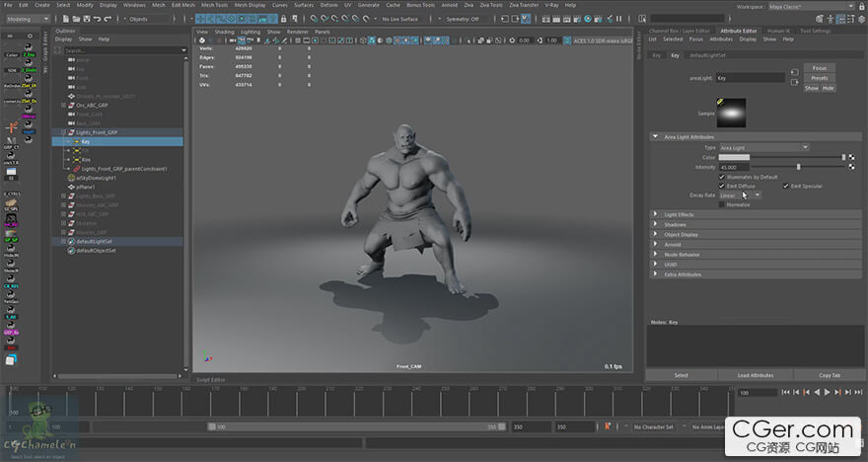Viewport: 868px width, 462px height.
Task: Click the New Scene icon in status line
Action: pyautogui.click(x=65, y=19)
